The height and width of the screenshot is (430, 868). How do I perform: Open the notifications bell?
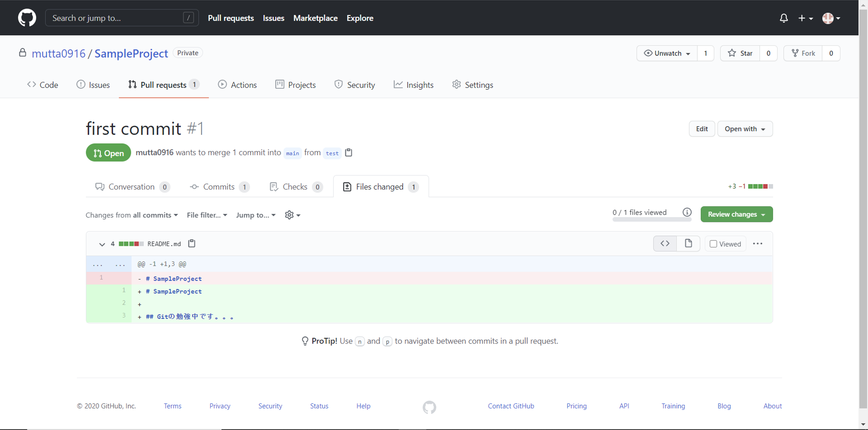coord(784,18)
